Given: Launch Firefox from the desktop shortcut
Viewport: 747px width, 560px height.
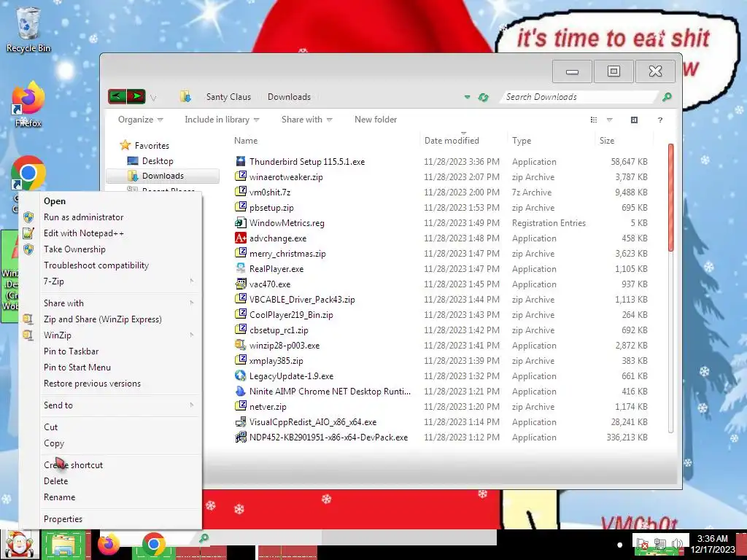Looking at the screenshot, I should coord(28,105).
